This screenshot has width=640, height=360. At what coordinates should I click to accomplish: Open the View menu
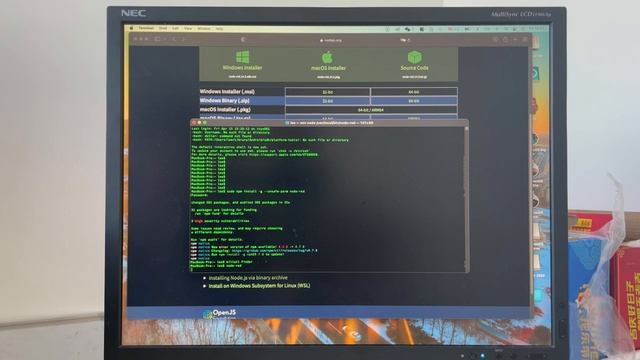click(x=188, y=29)
